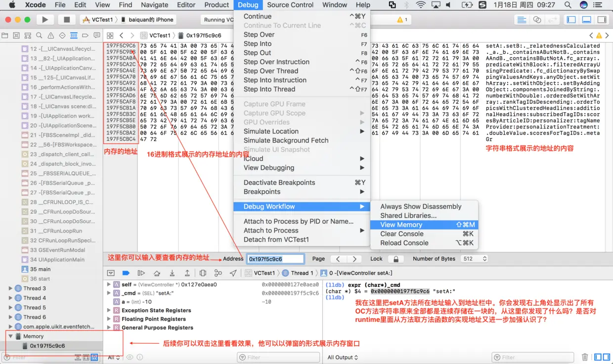Select the Standard editor mode icon
The height and width of the screenshot is (364, 613).
point(521,20)
